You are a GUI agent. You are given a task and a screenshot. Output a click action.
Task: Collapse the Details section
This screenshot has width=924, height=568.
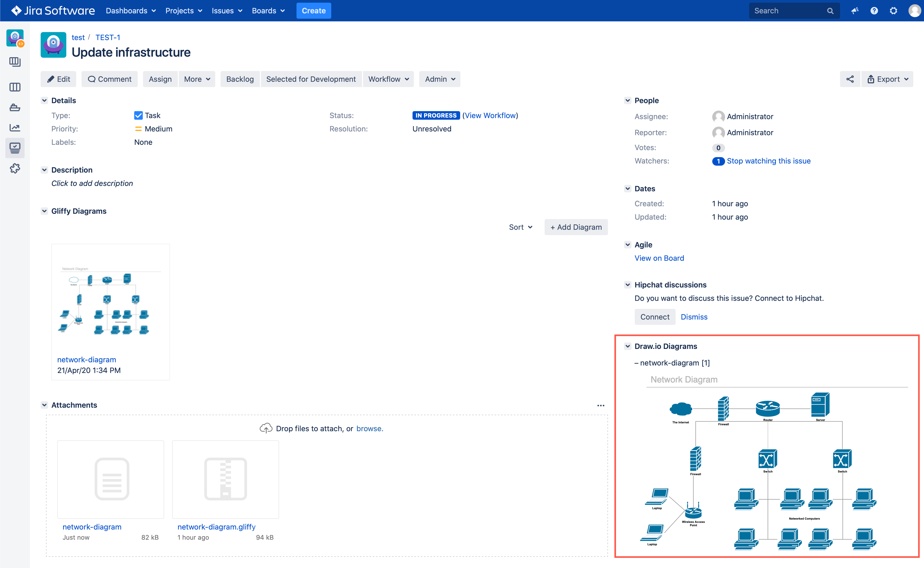44,100
